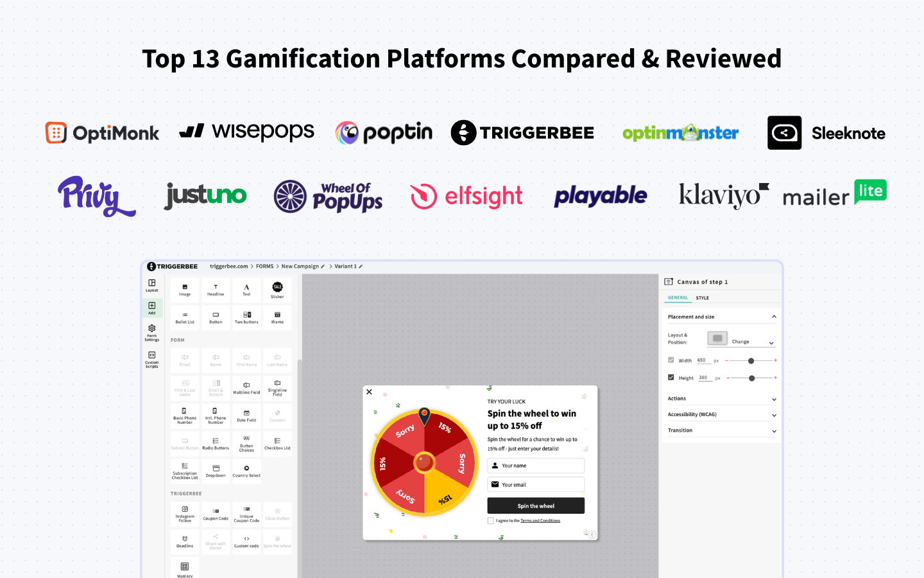Add a Two buttons element

(x=246, y=318)
